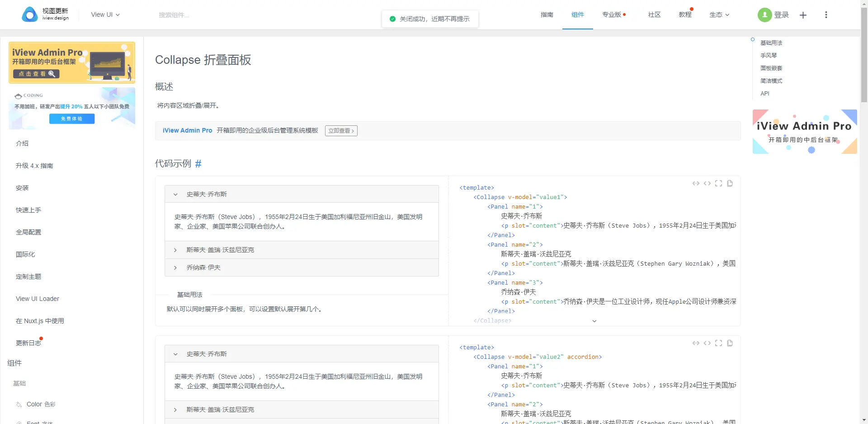The height and width of the screenshot is (424, 868).
Task: Open 定制主题 in the left sidebar
Action: 28,276
